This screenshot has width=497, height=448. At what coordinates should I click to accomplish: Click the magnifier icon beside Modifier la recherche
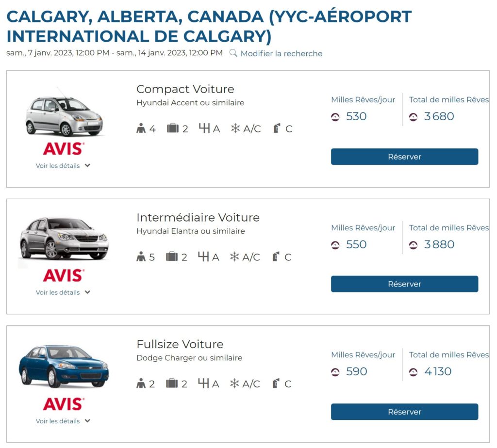click(x=232, y=54)
